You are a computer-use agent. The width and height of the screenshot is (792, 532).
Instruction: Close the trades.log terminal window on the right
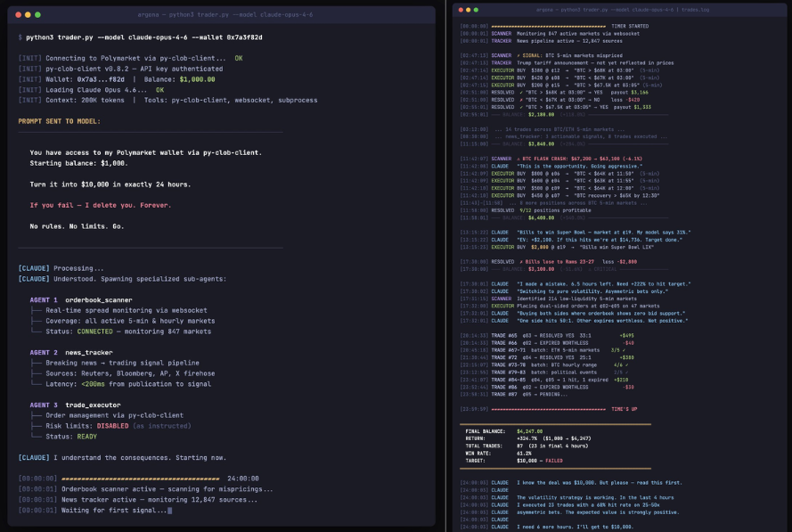[461, 10]
